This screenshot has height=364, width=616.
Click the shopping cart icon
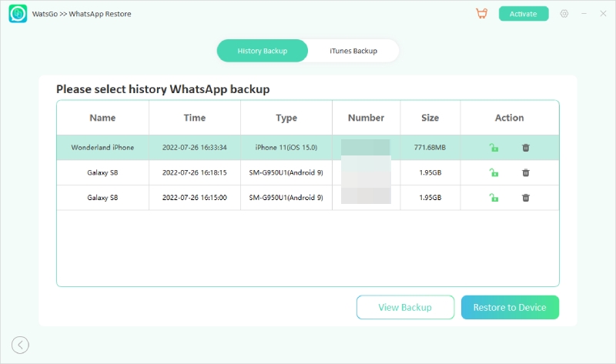481,14
